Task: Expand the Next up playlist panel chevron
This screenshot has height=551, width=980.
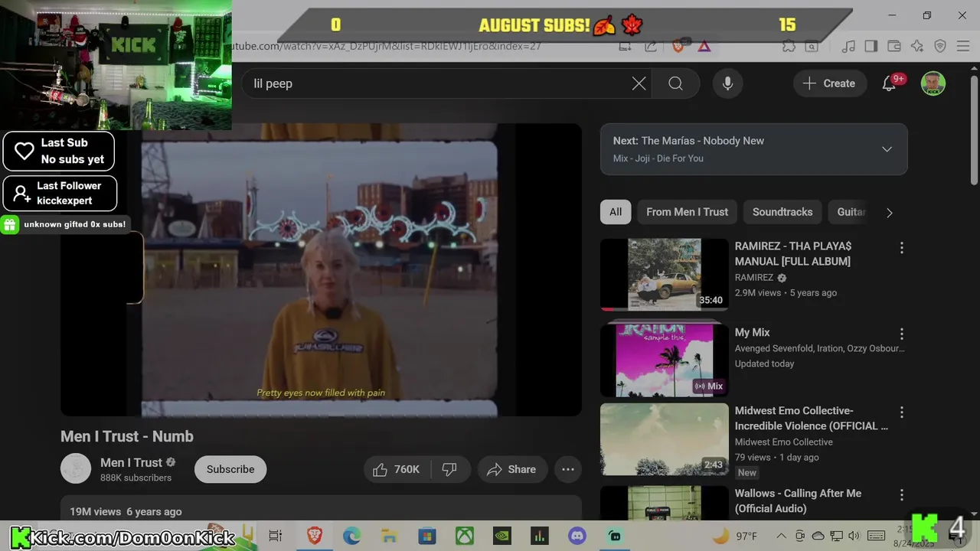Action: 887,149
